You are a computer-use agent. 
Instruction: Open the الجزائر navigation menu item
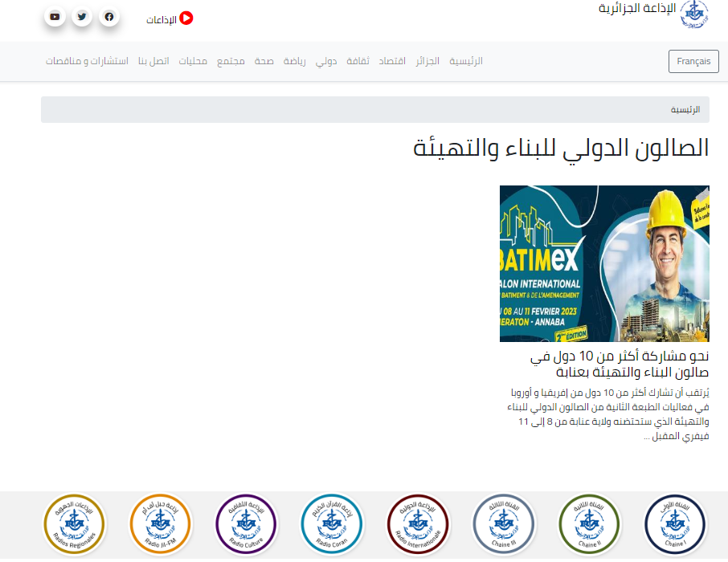click(x=427, y=61)
